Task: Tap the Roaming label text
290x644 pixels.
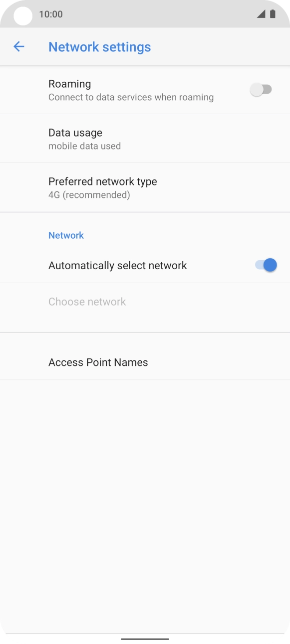Action: click(x=69, y=84)
